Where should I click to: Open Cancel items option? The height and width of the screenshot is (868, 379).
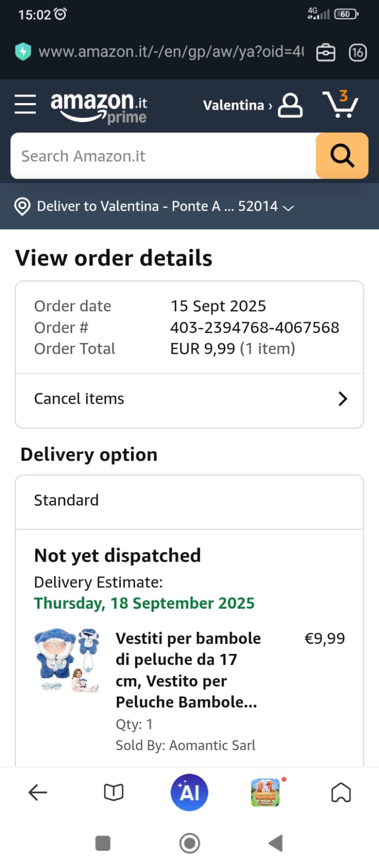pyautogui.click(x=189, y=399)
